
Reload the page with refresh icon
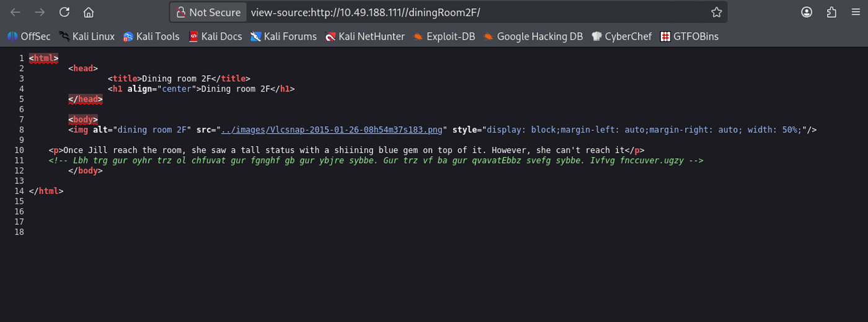64,12
